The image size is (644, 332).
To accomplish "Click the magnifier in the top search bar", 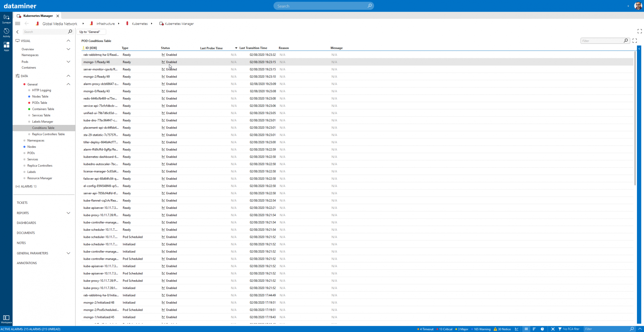I will 369,6.
